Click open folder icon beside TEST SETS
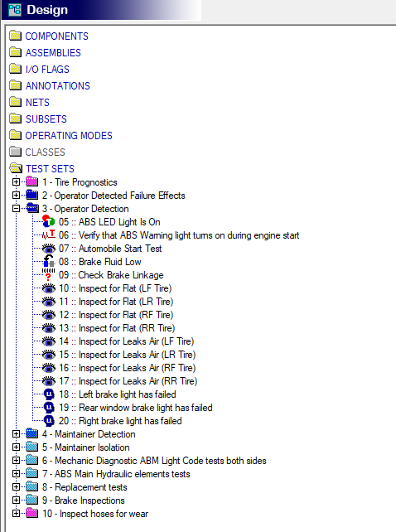Viewport: 396px width, 532px height. click(x=16, y=168)
